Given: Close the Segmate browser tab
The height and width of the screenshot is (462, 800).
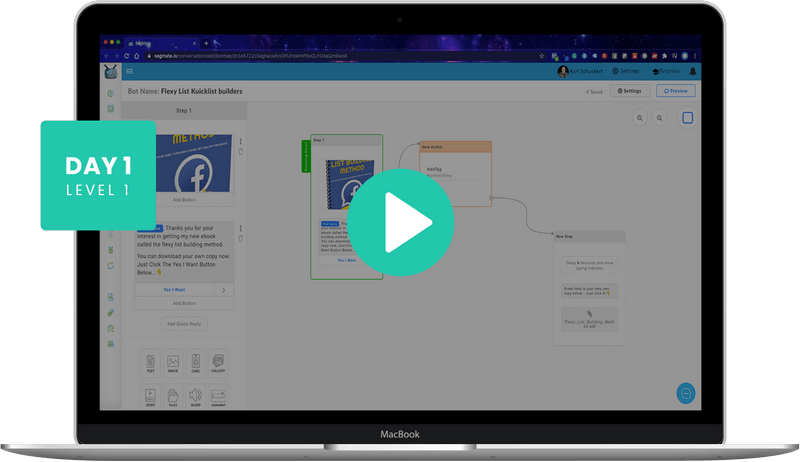Looking at the screenshot, I should click(194, 43).
